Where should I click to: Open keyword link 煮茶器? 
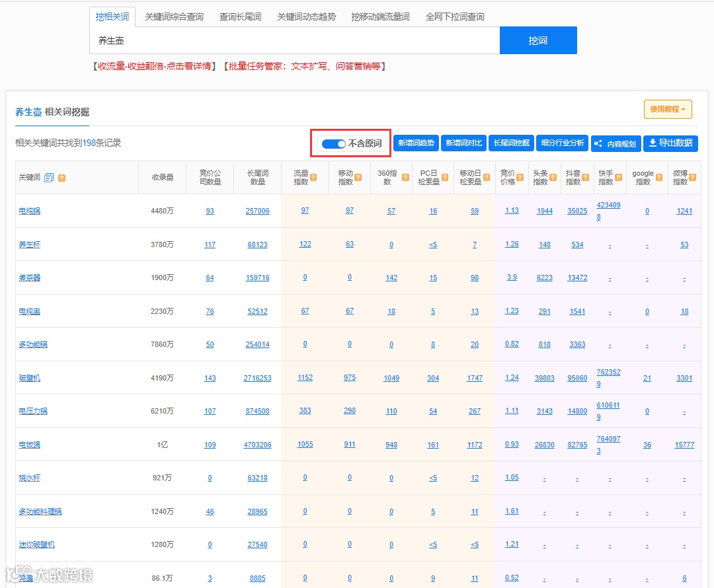click(30, 277)
